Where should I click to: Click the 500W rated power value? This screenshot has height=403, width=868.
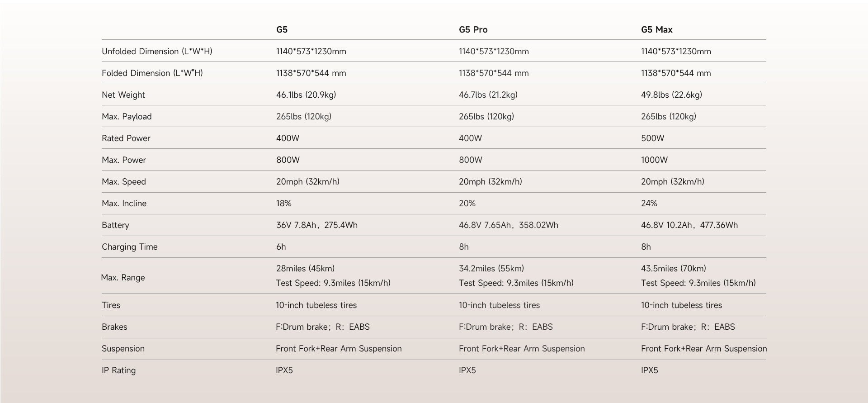coord(652,138)
